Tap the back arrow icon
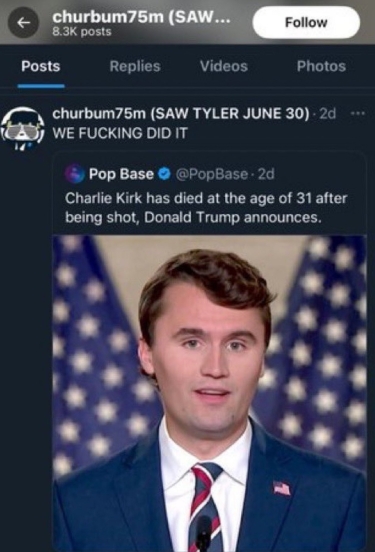The height and width of the screenshot is (552, 375). click(x=23, y=23)
